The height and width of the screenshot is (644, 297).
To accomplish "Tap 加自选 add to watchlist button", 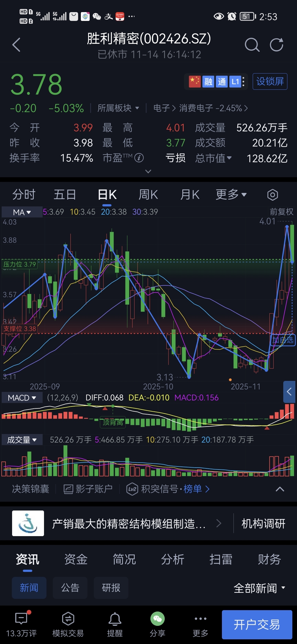I will pos(283,340).
